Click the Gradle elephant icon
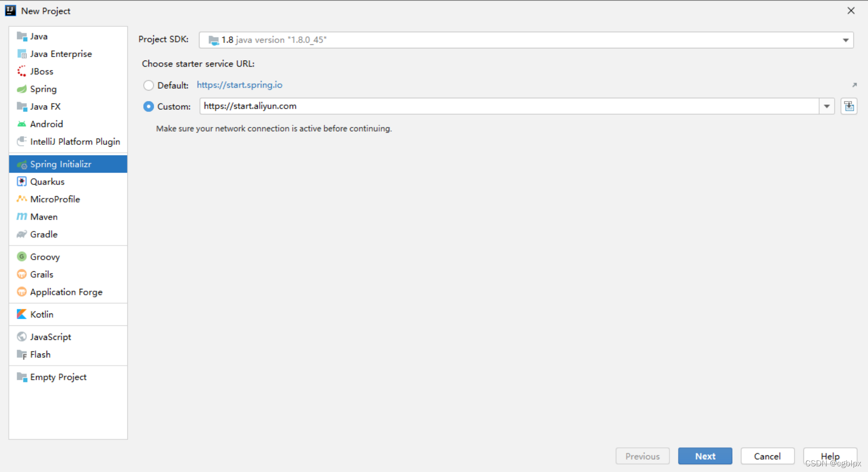Screen dimensions: 868x472 [22, 234]
